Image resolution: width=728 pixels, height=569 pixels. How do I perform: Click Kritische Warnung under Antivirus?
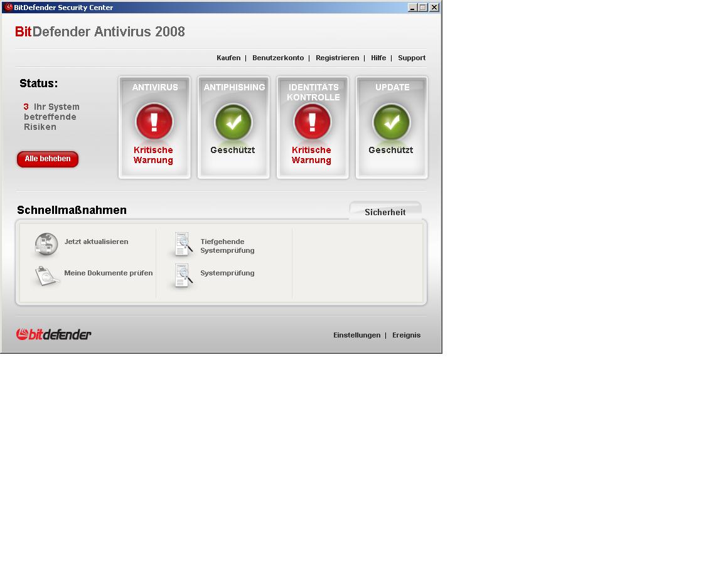153,155
